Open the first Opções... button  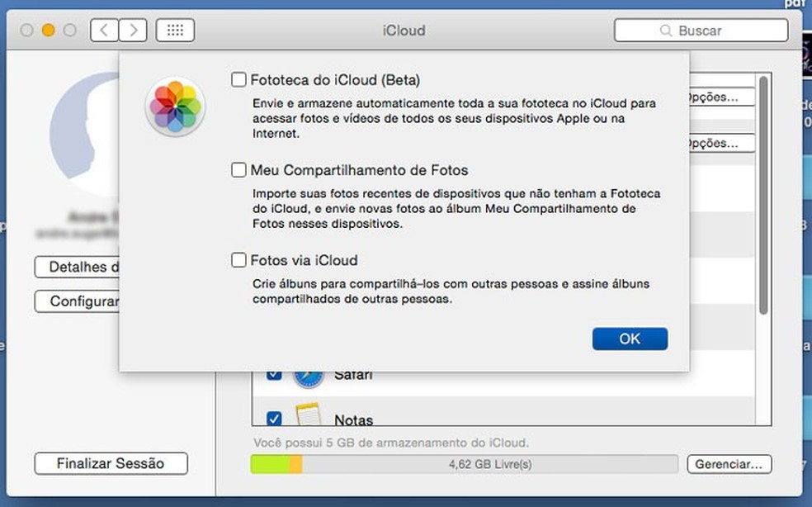click(x=720, y=97)
